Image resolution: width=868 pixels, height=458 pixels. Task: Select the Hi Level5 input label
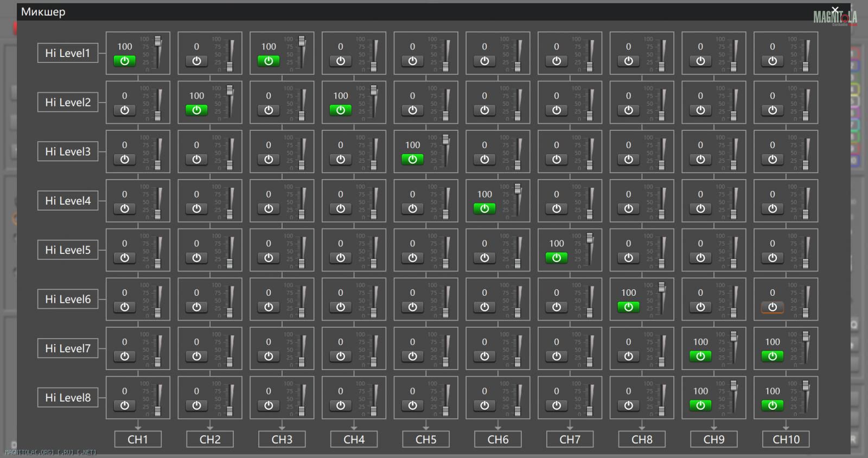(x=68, y=250)
